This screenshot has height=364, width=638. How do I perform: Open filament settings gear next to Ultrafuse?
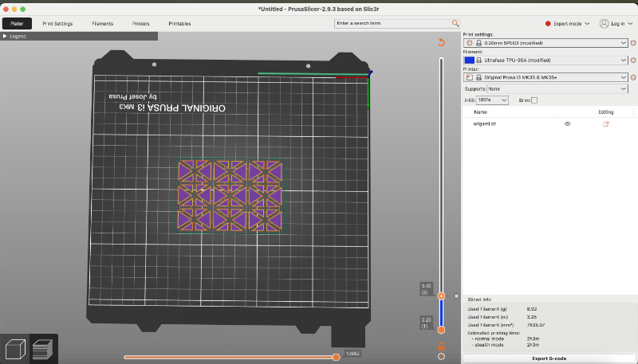point(632,60)
